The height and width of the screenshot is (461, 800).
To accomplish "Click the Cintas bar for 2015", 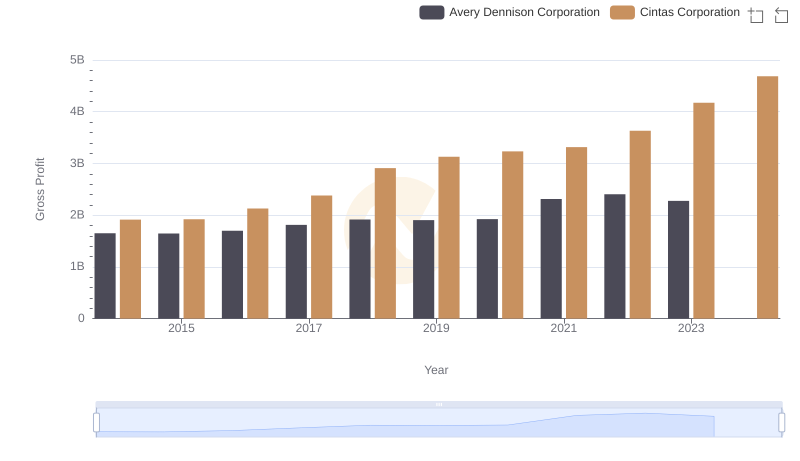I will point(194,269).
